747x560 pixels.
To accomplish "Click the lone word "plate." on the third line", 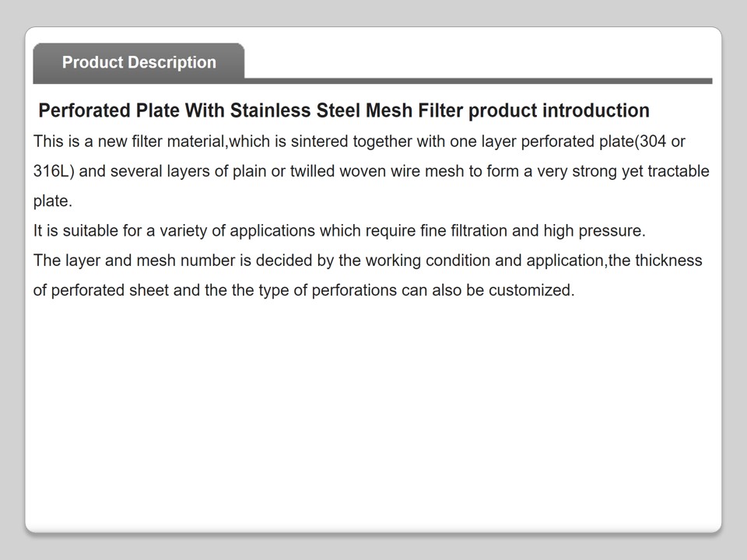I will pyautogui.click(x=53, y=201).
